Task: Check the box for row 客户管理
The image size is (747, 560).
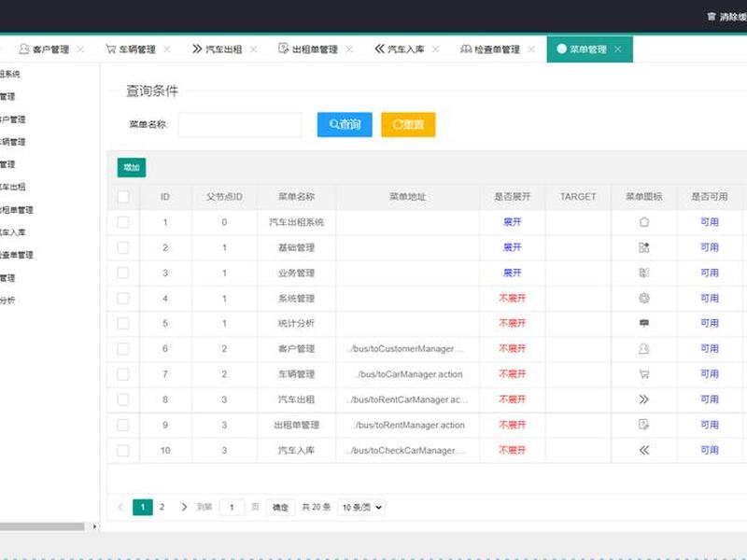Action: tap(123, 348)
